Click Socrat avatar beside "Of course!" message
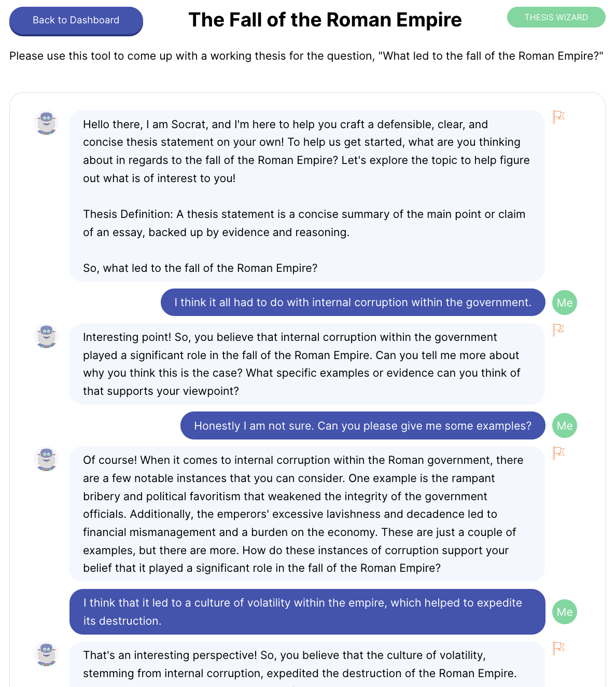Screen dimensions: 616x687 click(x=46, y=459)
